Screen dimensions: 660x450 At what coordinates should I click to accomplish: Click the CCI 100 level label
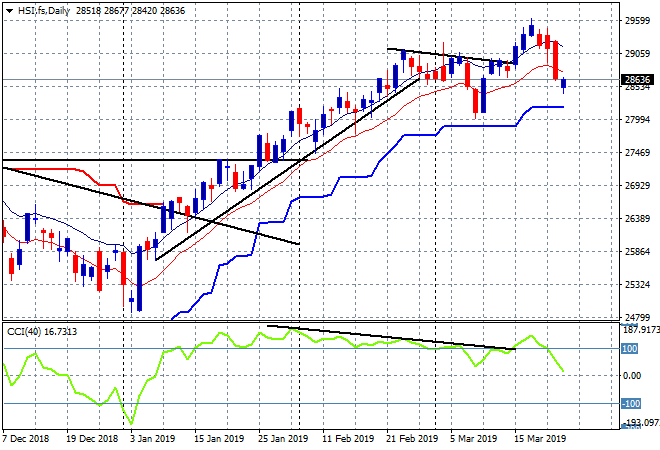pos(630,349)
